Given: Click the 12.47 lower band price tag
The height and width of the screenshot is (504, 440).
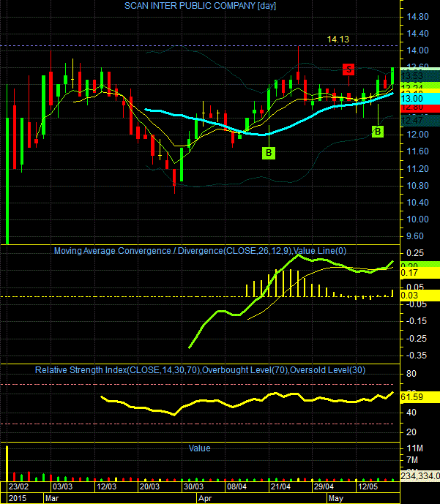Looking at the screenshot, I should coord(420,121).
